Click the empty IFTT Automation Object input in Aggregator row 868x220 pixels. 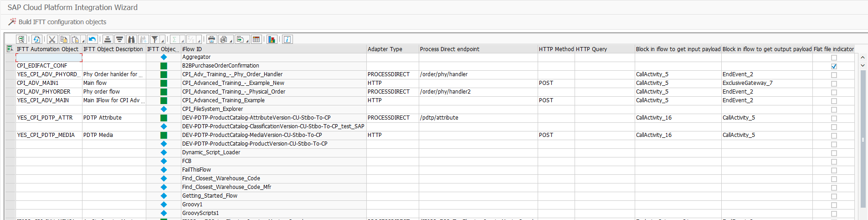(49, 58)
